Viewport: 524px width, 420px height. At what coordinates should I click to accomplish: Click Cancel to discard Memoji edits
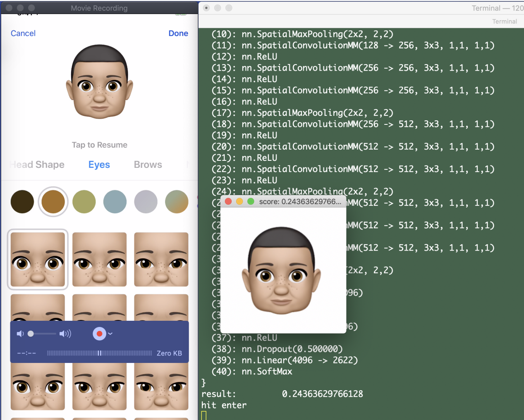click(x=23, y=33)
